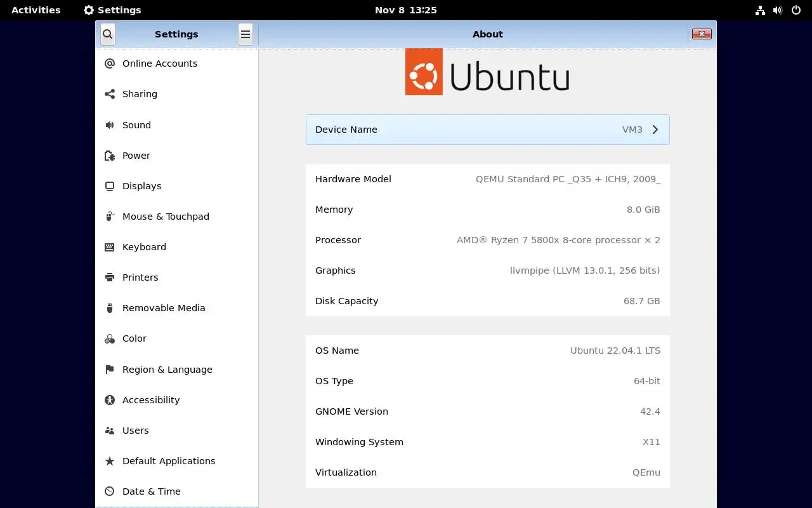Select Users in the sidebar

click(177, 431)
